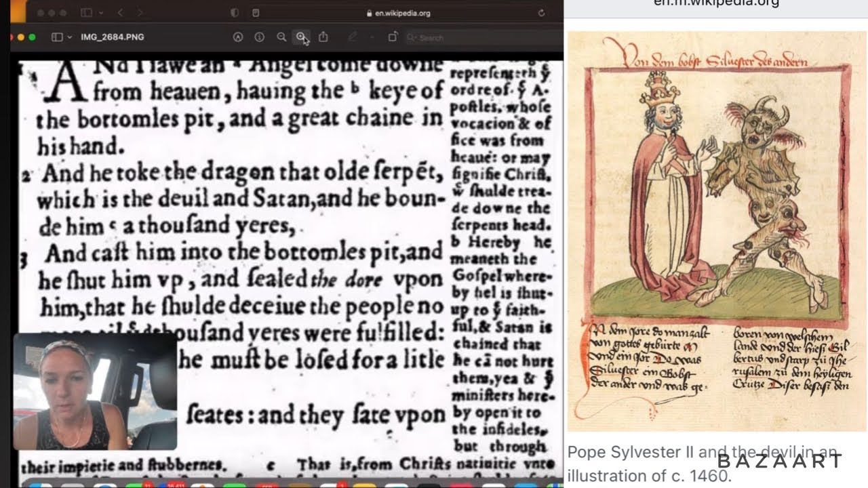The image size is (868, 488).
Task: Open the Safari privacy report shield
Action: (x=235, y=13)
